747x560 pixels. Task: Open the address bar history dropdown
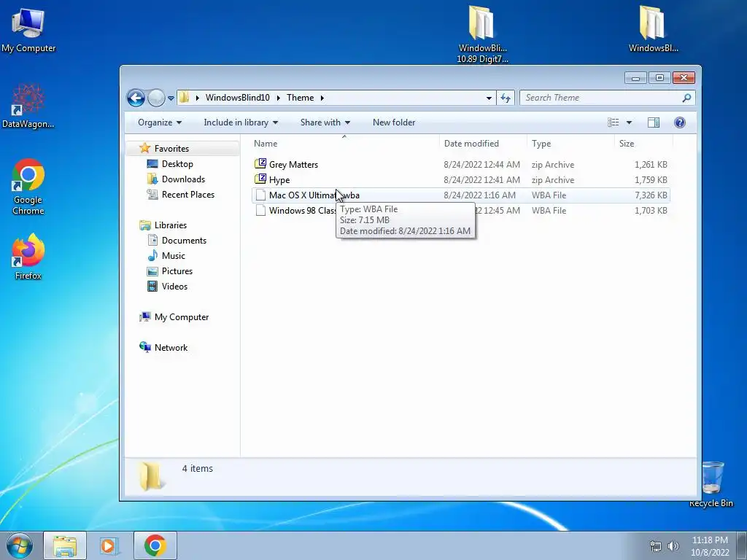click(x=489, y=98)
